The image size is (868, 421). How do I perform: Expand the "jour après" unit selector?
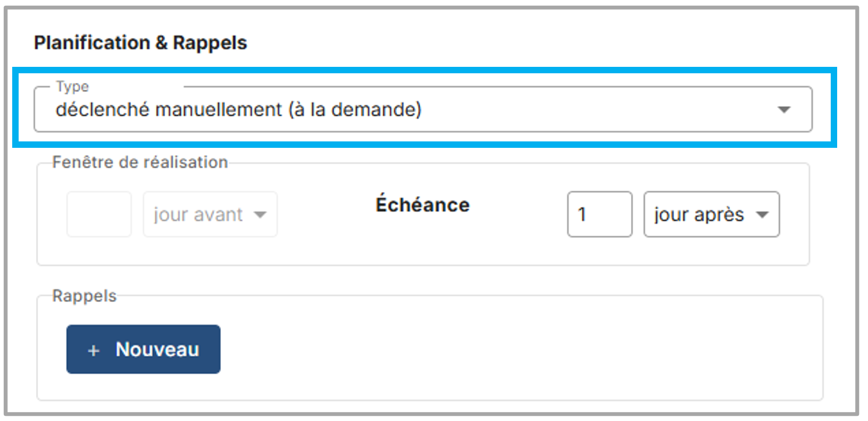point(711,214)
